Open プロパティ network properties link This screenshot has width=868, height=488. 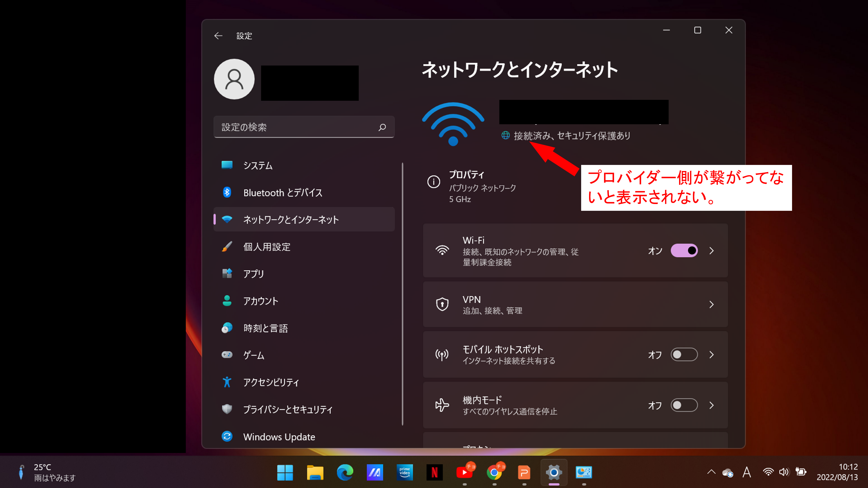click(x=466, y=174)
